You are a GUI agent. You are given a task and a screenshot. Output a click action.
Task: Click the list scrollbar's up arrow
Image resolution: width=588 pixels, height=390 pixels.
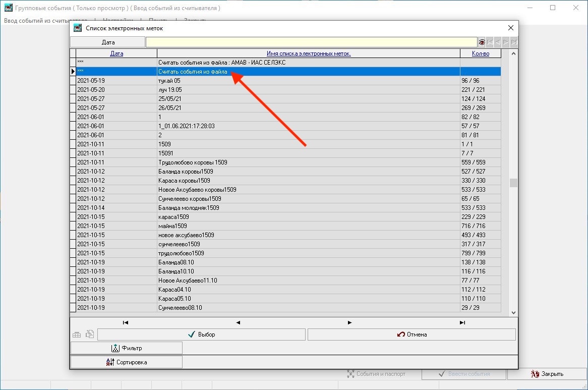click(513, 53)
